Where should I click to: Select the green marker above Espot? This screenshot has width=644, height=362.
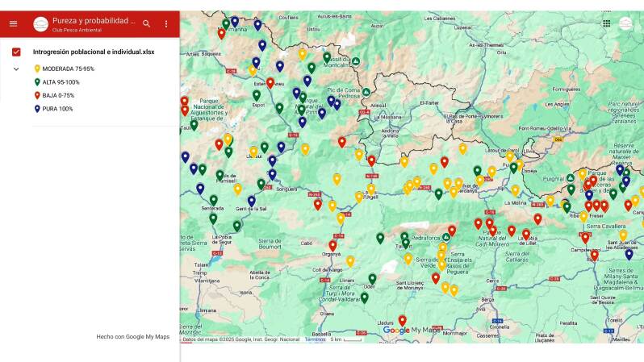pyautogui.click(x=257, y=95)
